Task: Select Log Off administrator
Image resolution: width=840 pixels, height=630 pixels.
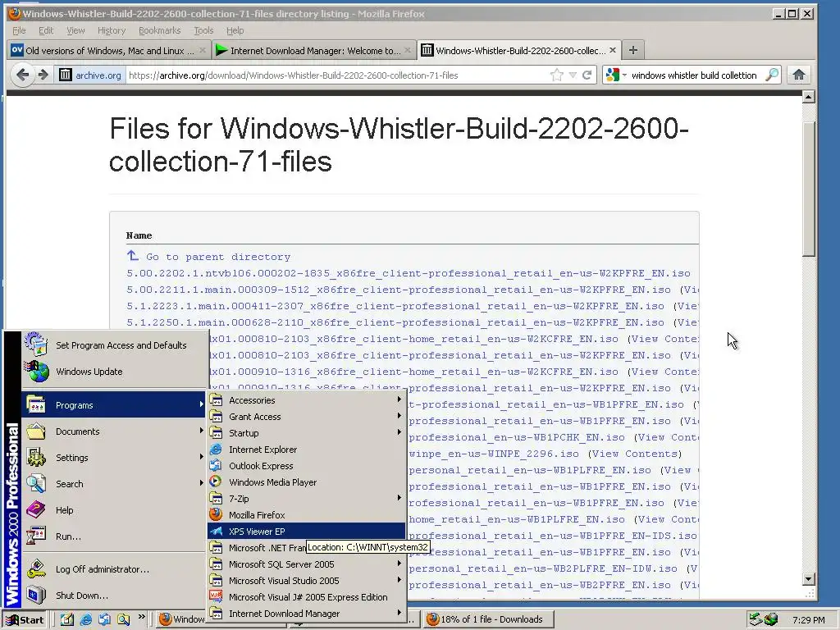Action: coord(115,569)
